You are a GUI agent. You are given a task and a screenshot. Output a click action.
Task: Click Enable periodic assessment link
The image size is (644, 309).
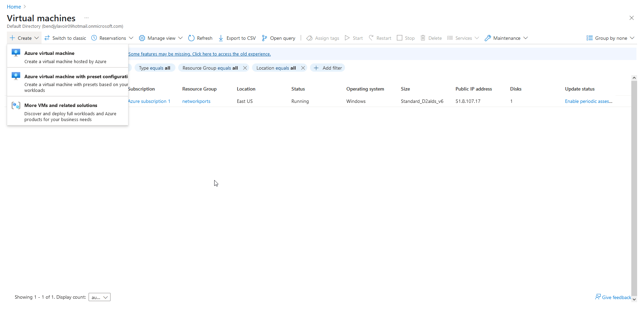[588, 101]
